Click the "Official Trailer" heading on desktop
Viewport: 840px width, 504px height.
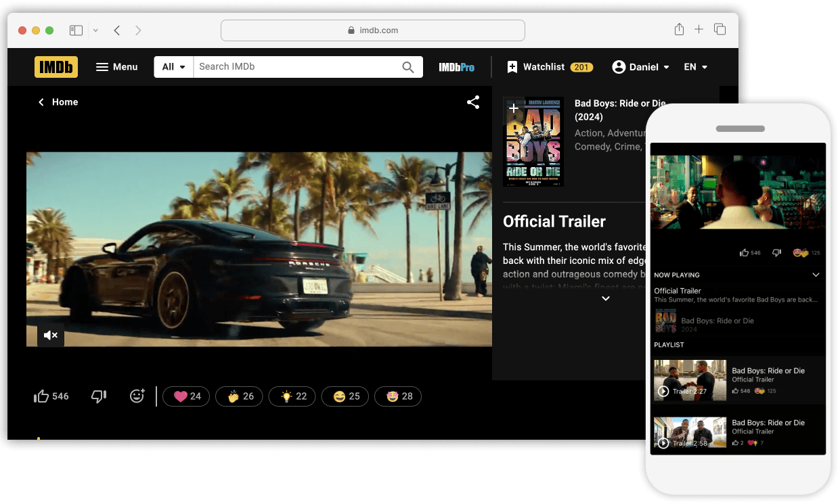554,222
